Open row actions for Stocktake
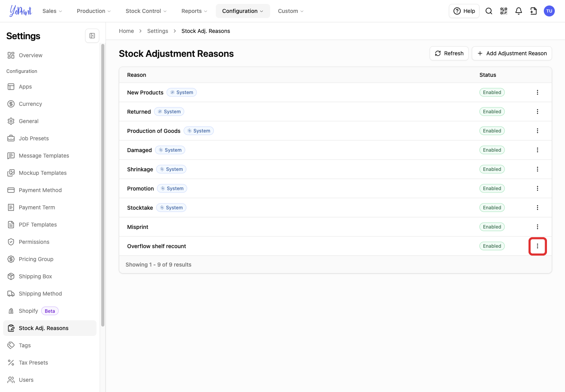The width and height of the screenshot is (565, 392). coord(538,208)
